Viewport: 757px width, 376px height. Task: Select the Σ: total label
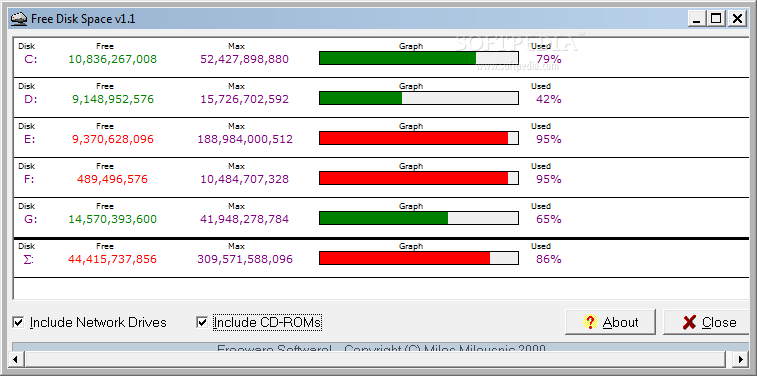click(29, 260)
